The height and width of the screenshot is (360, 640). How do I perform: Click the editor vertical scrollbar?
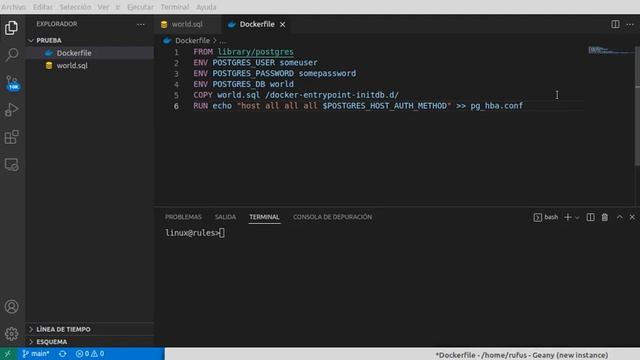pyautogui.click(x=637, y=106)
